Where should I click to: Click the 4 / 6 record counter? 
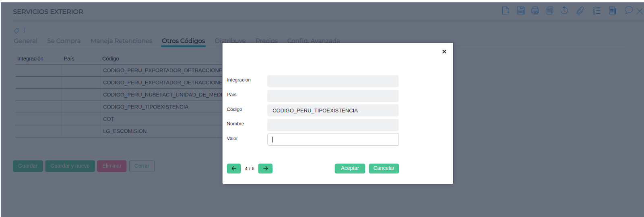click(x=250, y=169)
